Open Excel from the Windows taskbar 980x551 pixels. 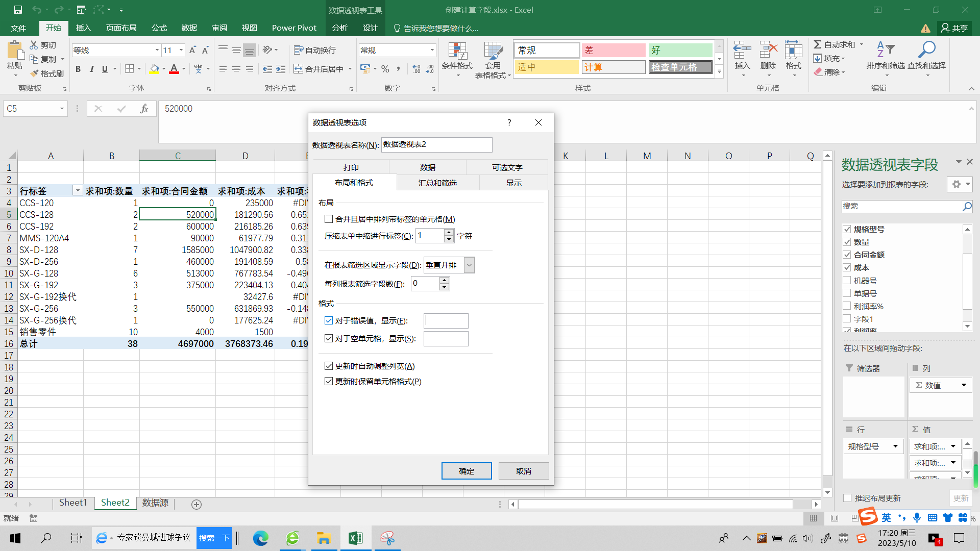tap(355, 538)
